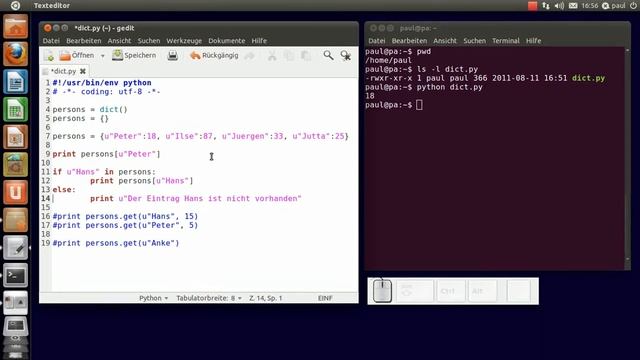This screenshot has height=360, width=640.
Task: Open the archive package launcher icon
Action: [x=16, y=220]
